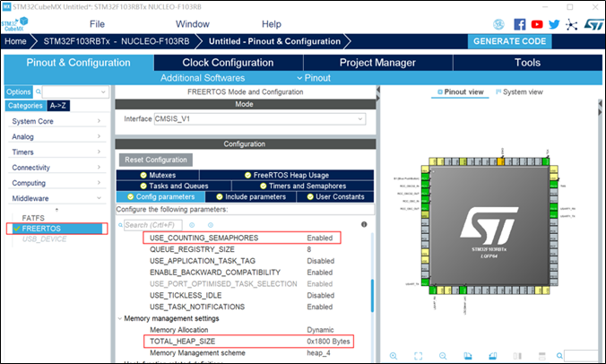
Task: Click the Options button
Action: coord(19,92)
